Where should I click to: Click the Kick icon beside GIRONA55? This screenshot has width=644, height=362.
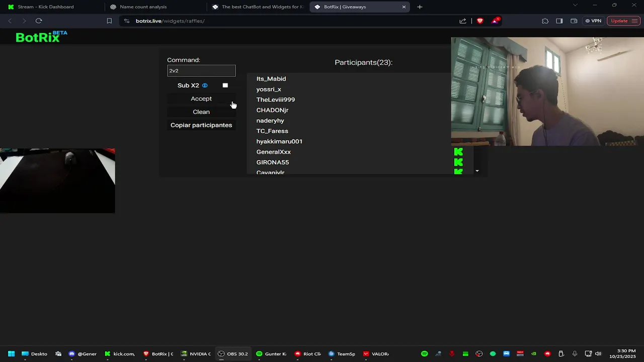click(458, 162)
